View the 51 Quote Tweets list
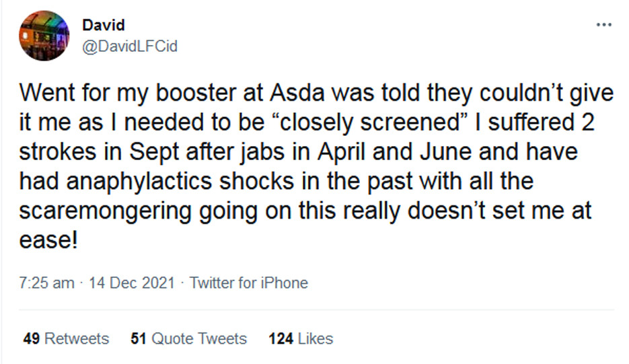This screenshot has width=629, height=364. pyautogui.click(x=188, y=338)
